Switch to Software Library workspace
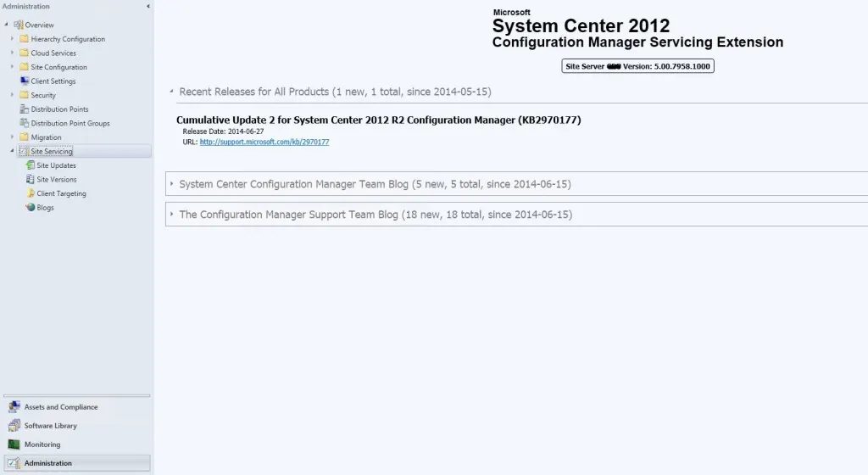 pos(77,426)
